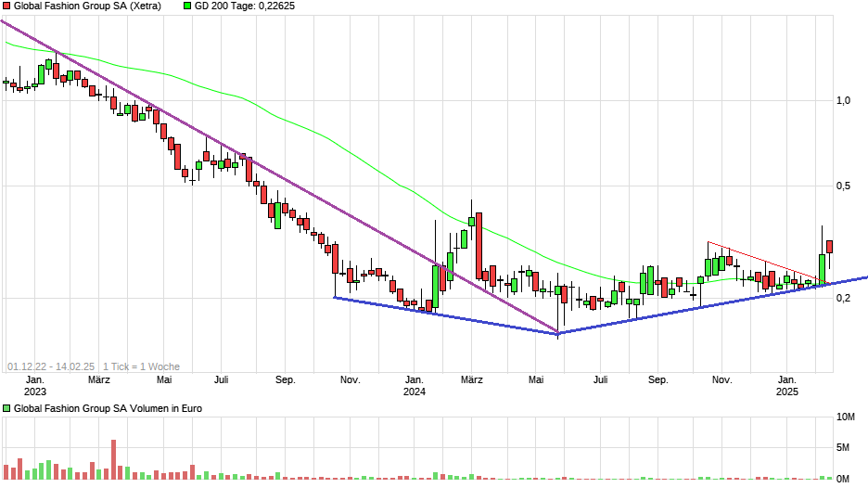
Task: Click the 'Jan. 2023' time axis label
Action: 35,386
